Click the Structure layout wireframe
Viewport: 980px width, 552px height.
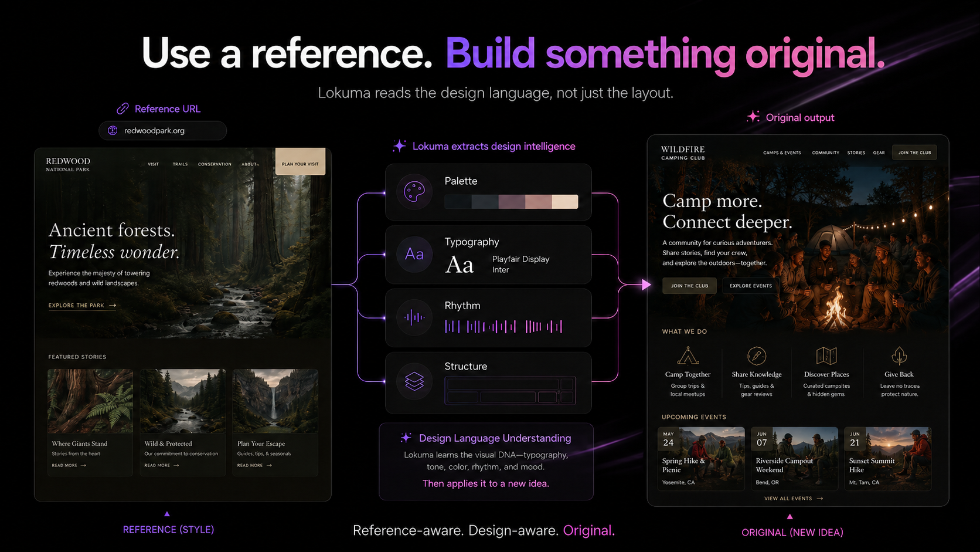(x=511, y=391)
